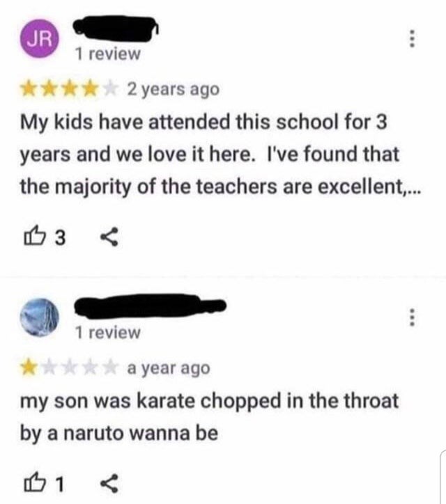Screen dimensions: 446x504
Task: Click the redacted name of the JR reviewer
Action: point(116,29)
